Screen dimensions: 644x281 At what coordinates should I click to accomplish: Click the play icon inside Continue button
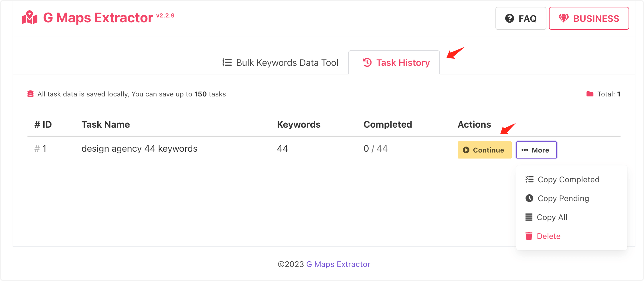(466, 150)
